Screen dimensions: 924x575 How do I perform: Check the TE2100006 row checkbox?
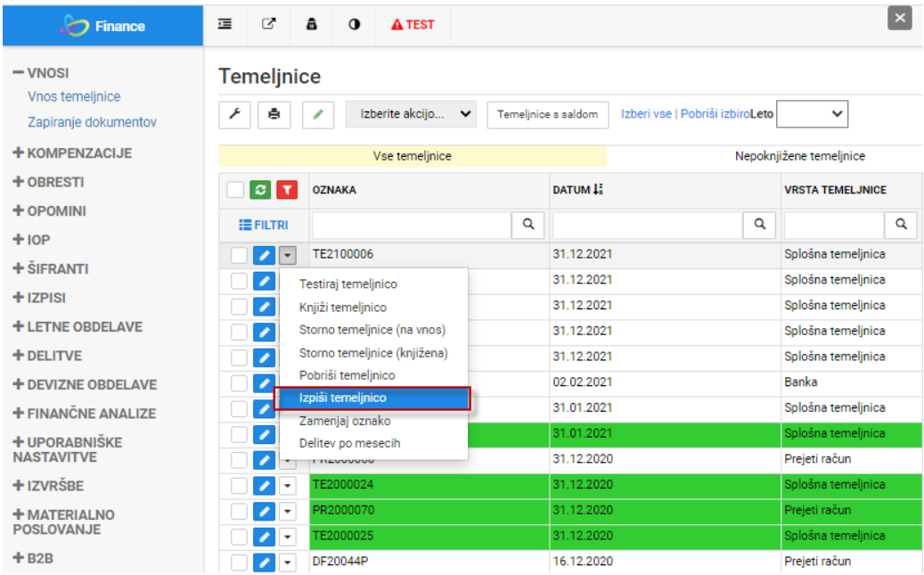point(239,255)
